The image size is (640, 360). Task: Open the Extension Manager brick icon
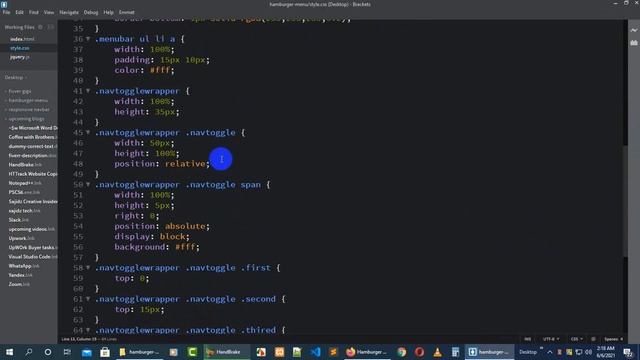point(633,42)
